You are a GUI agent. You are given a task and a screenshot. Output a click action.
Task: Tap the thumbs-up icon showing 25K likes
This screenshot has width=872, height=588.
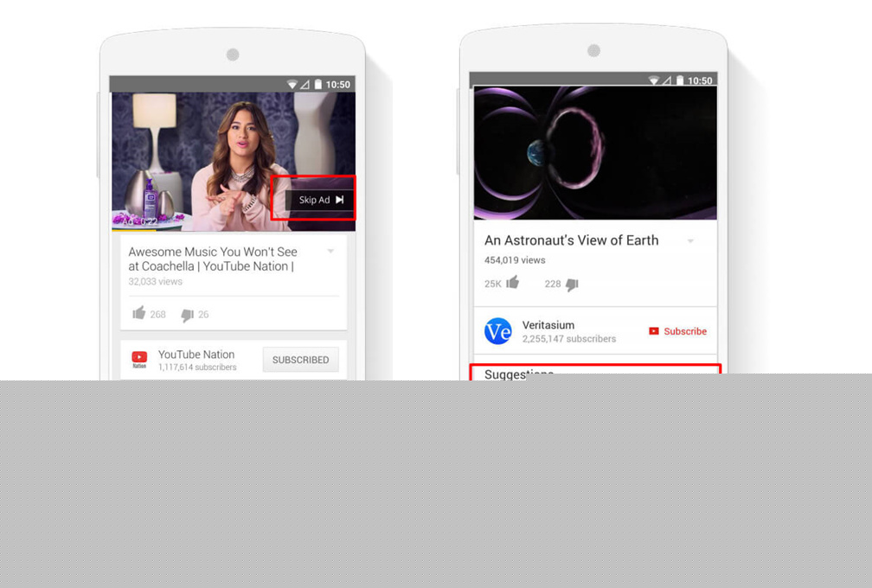click(x=512, y=283)
